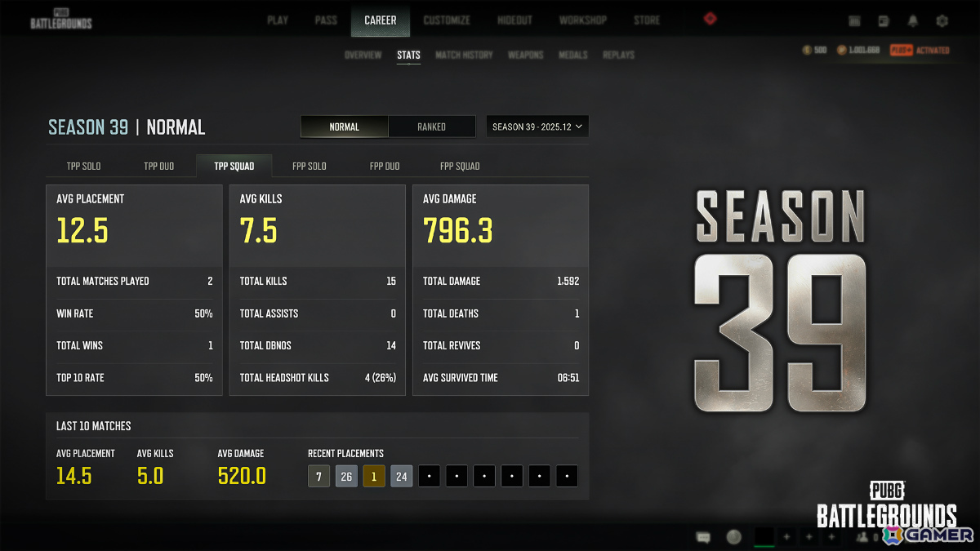Open the notifications bell
980x551 pixels.
pyautogui.click(x=913, y=20)
